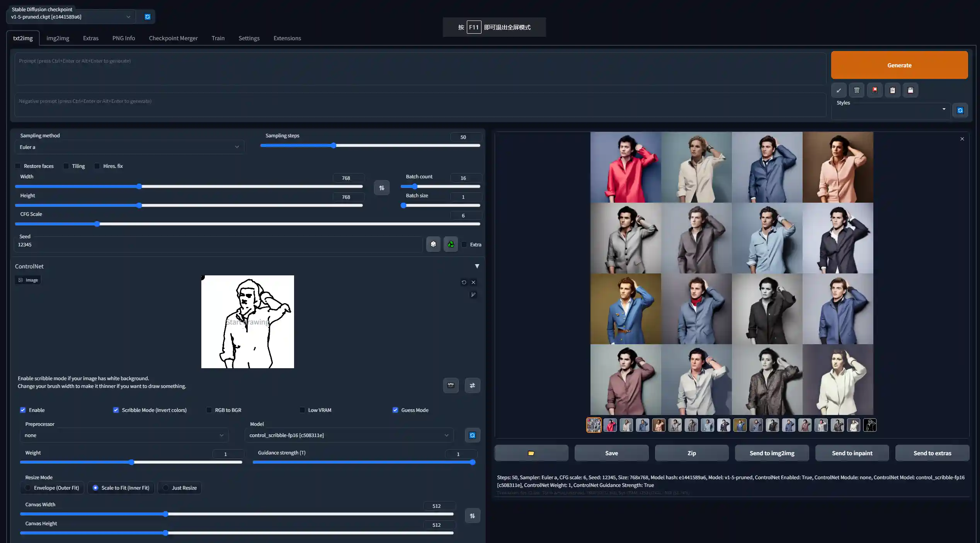The image size is (980, 543).
Task: Swap ControlNet canvas width and height
Action: click(x=472, y=516)
